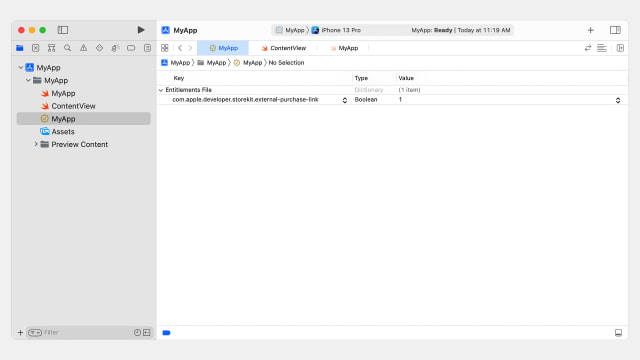This screenshot has height=360, width=640.
Task: Choose the iPhone 13 Pro destination
Action: point(337,30)
